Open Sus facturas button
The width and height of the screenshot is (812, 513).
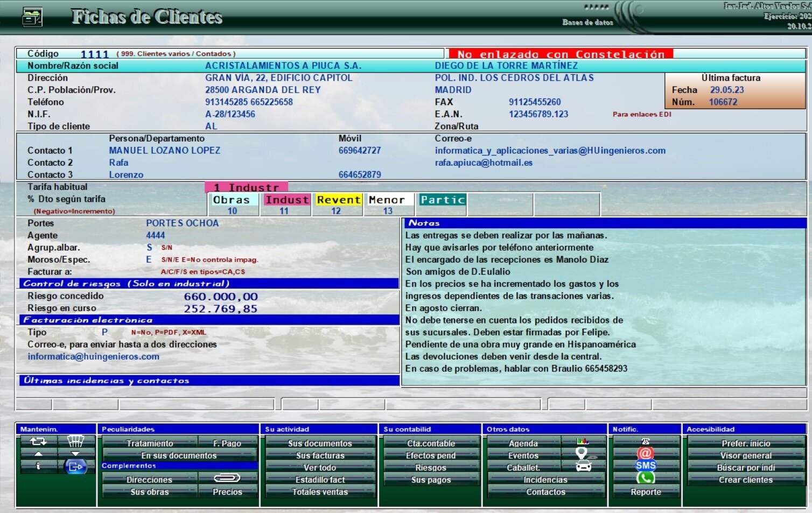[320, 455]
